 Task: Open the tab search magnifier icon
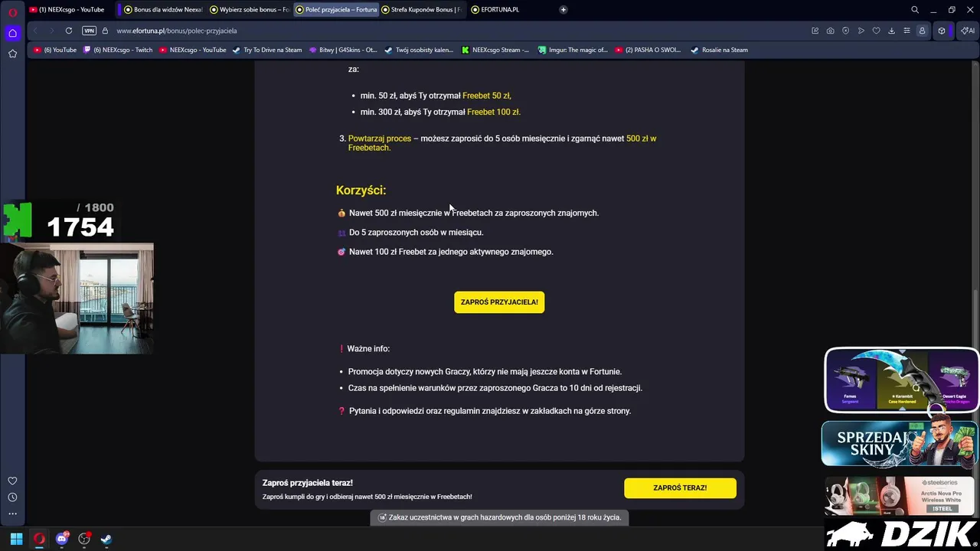coord(915,10)
